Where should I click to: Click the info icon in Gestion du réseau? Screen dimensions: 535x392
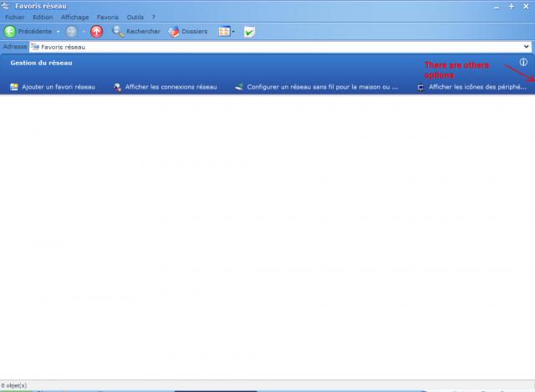(x=523, y=62)
